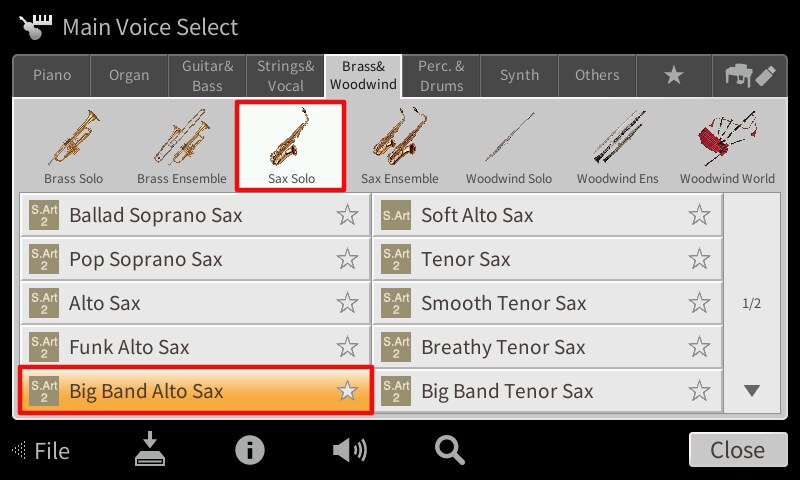Close the Main Voice Select window
This screenshot has height=480, width=800.
tap(738, 450)
